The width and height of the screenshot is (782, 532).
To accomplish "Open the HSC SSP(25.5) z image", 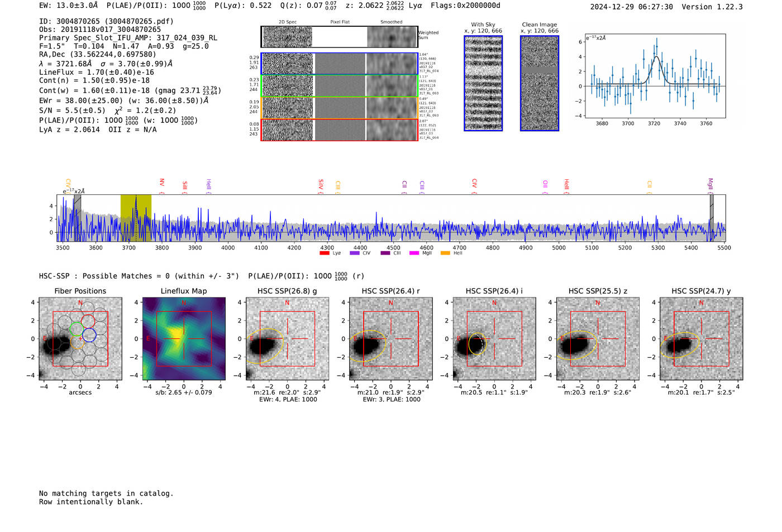I will click(598, 339).
